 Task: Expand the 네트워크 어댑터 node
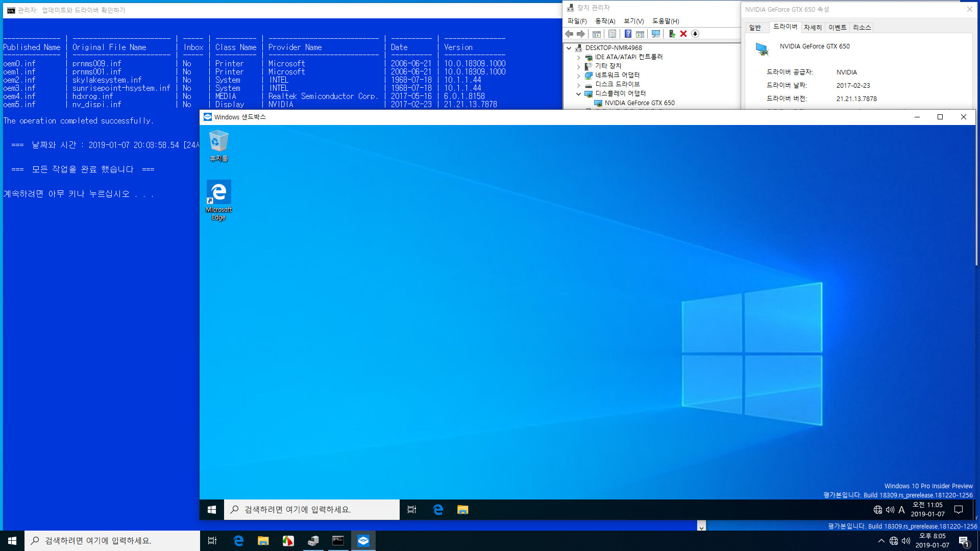[x=579, y=76]
